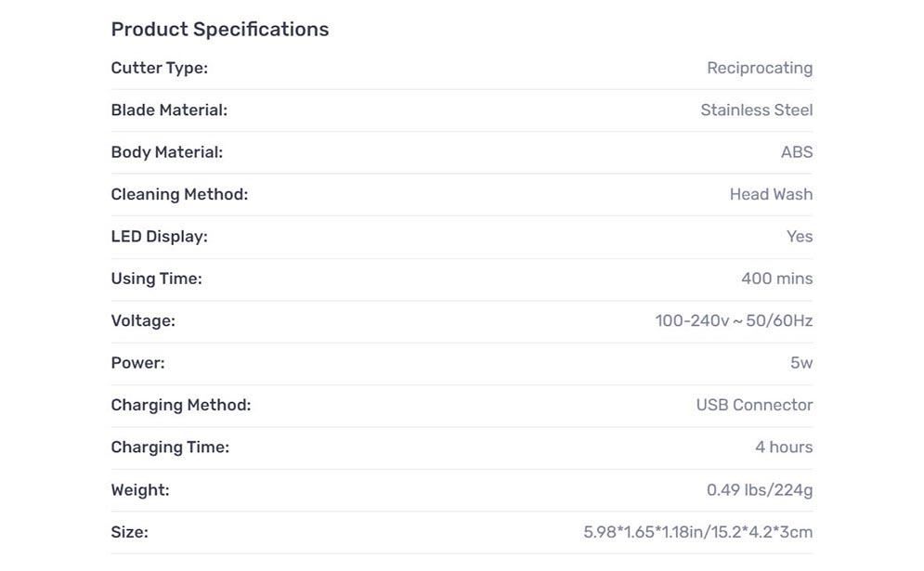924x571 pixels.
Task: Select the Head Wash value
Action: (771, 194)
